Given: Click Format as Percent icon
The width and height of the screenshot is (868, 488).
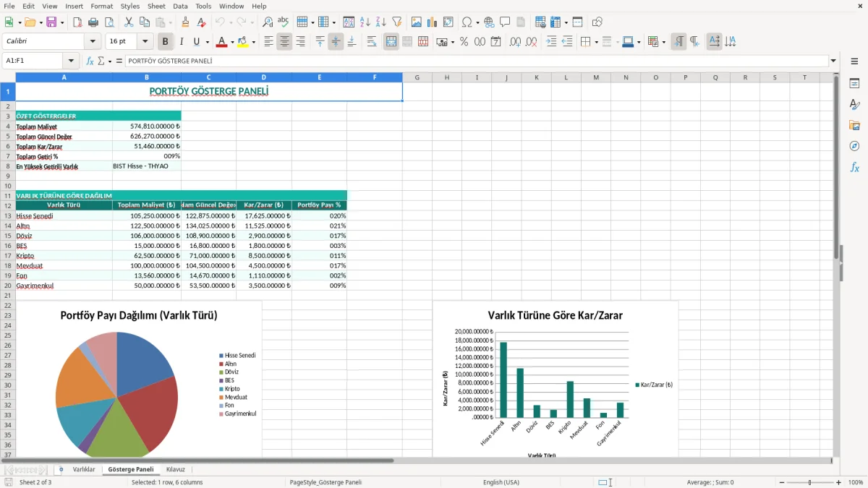Looking at the screenshot, I should pyautogui.click(x=464, y=42).
